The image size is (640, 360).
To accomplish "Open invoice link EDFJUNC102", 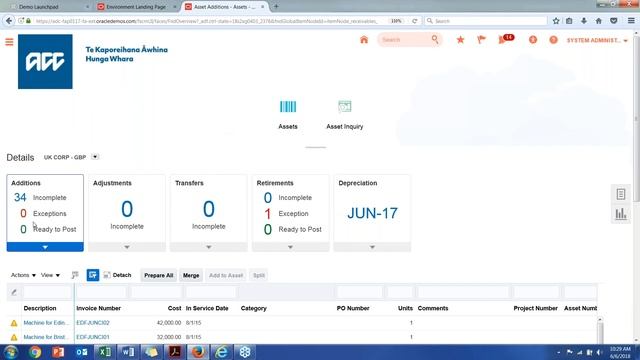I will point(93,323).
